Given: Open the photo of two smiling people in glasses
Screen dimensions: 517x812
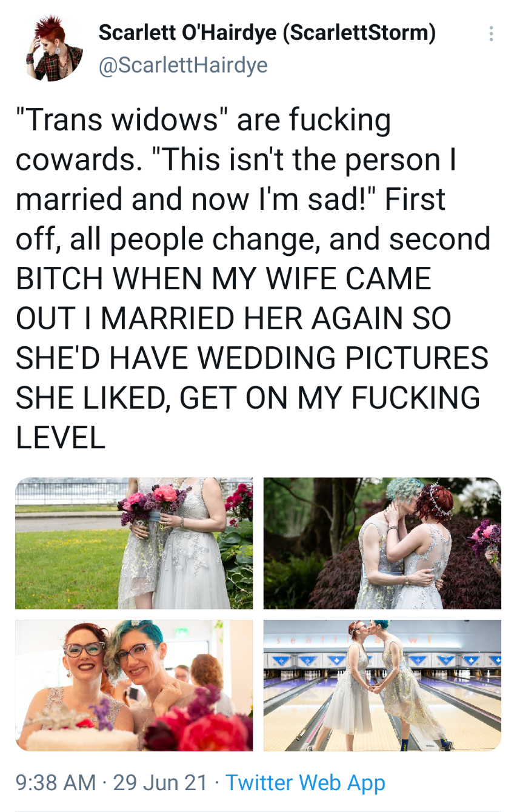Looking at the screenshot, I should point(134,685).
